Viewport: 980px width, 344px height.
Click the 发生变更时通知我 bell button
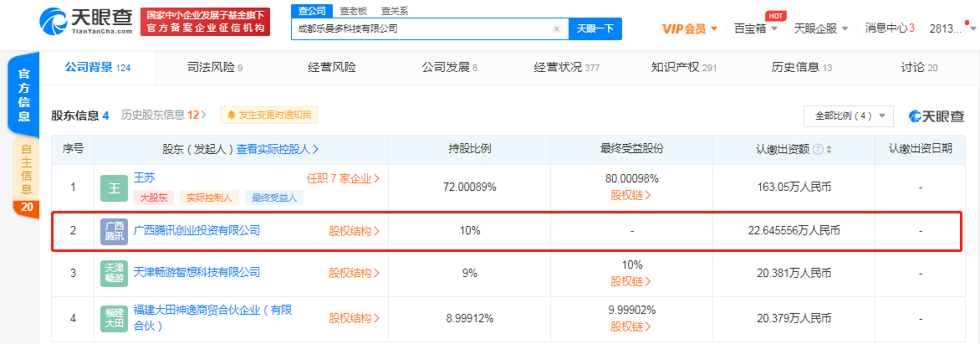click(268, 115)
